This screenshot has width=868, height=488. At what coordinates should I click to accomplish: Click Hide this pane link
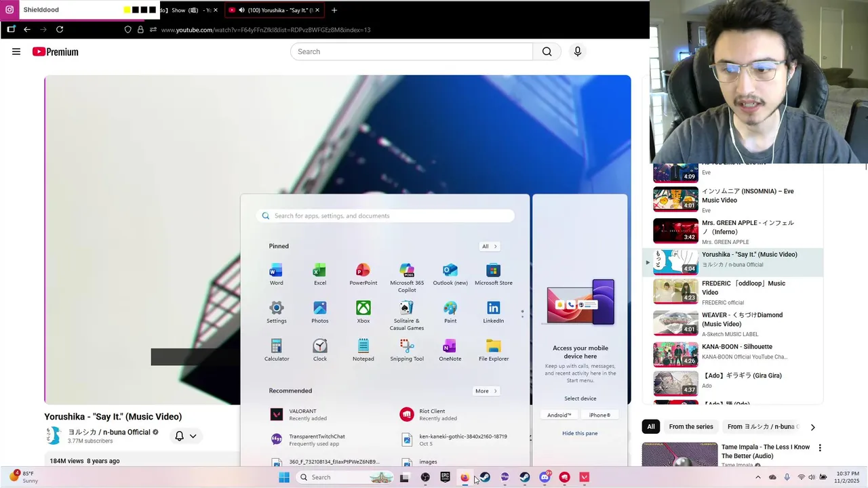pyautogui.click(x=580, y=433)
